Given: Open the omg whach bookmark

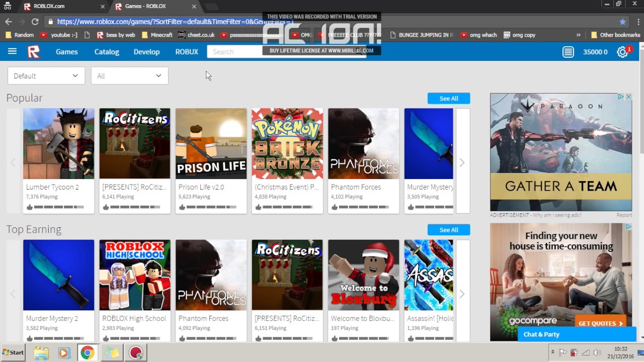Looking at the screenshot, I should click(478, 35).
